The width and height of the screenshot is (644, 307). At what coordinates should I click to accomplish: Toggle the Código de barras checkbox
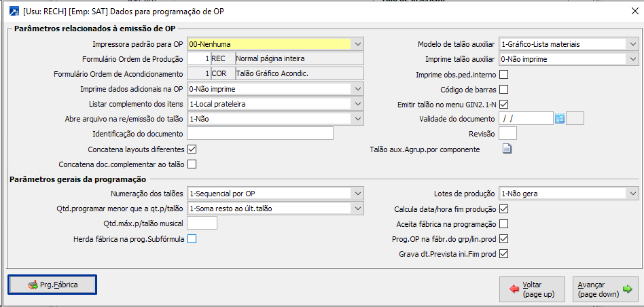pos(504,89)
